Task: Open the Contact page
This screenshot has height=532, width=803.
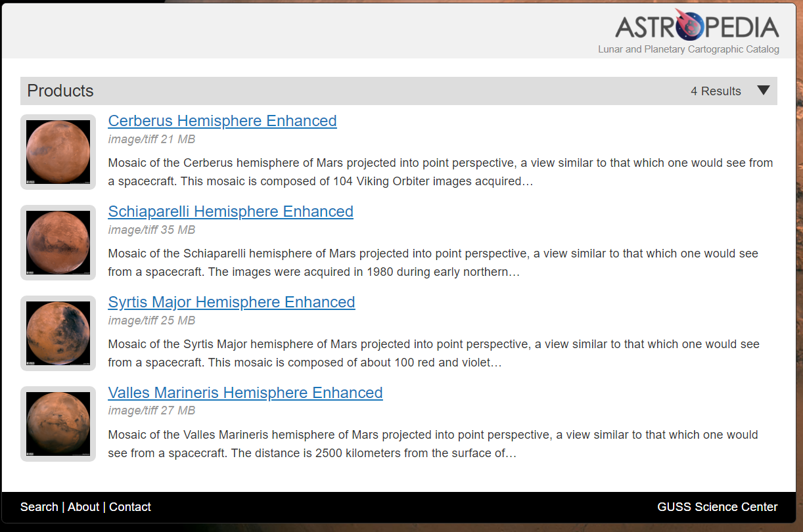Action: point(129,507)
